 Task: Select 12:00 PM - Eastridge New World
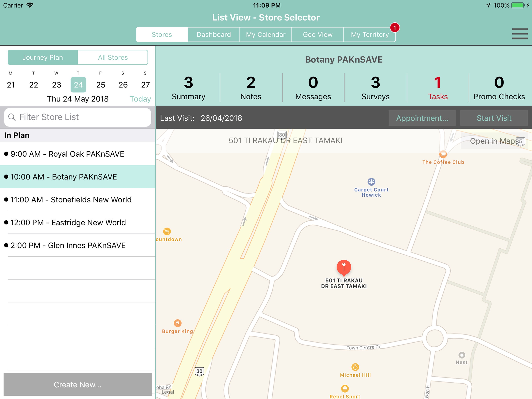(78, 222)
